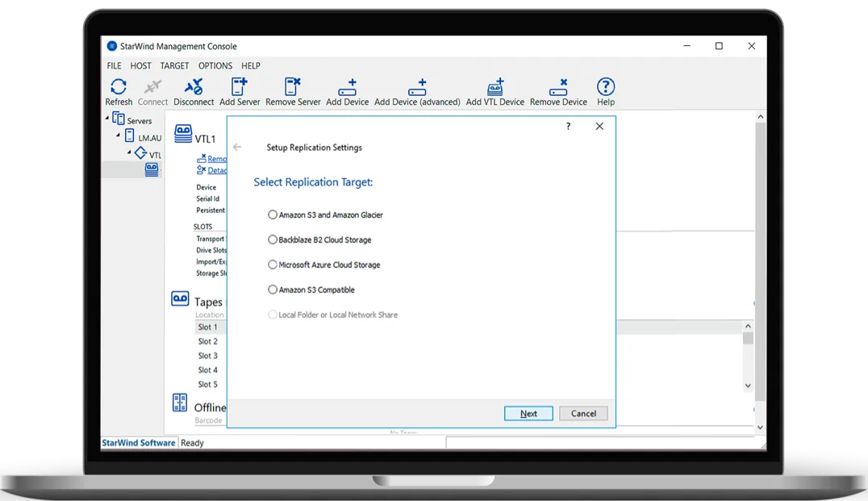Click scroll down arrow of tapes list
Viewport: 868px width, 501px height.
click(748, 386)
